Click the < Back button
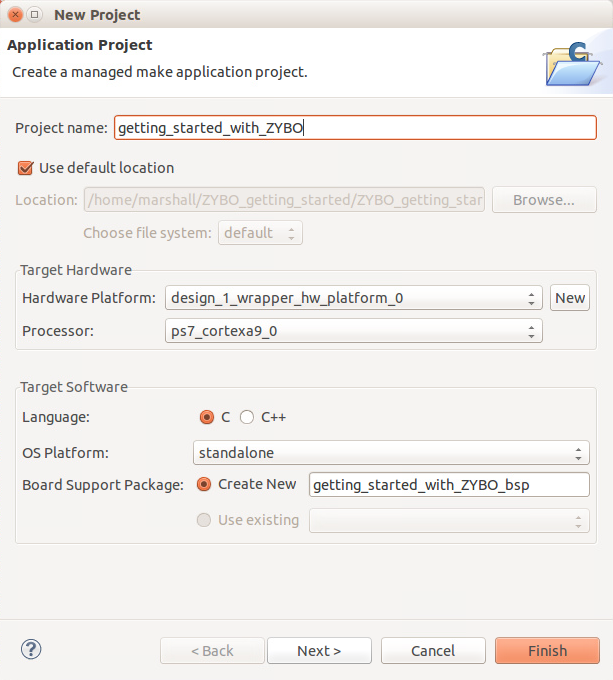 (x=212, y=651)
